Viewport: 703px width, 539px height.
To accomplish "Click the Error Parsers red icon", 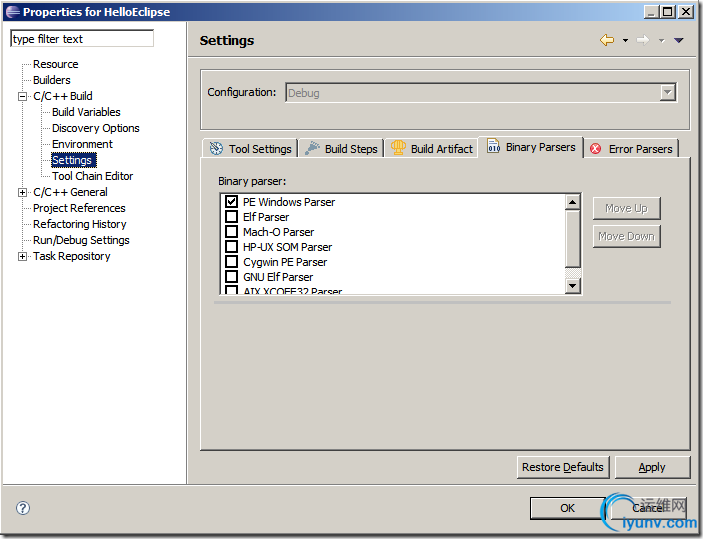I will coord(596,149).
